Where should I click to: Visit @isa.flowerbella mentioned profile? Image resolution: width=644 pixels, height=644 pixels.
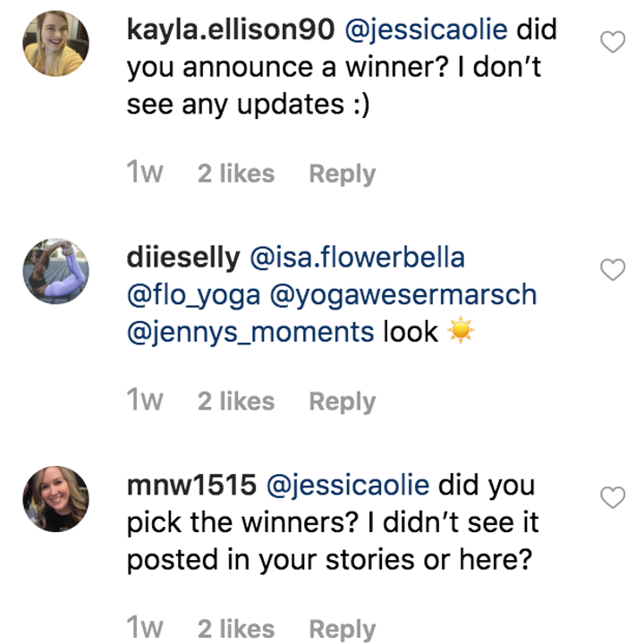(x=356, y=258)
